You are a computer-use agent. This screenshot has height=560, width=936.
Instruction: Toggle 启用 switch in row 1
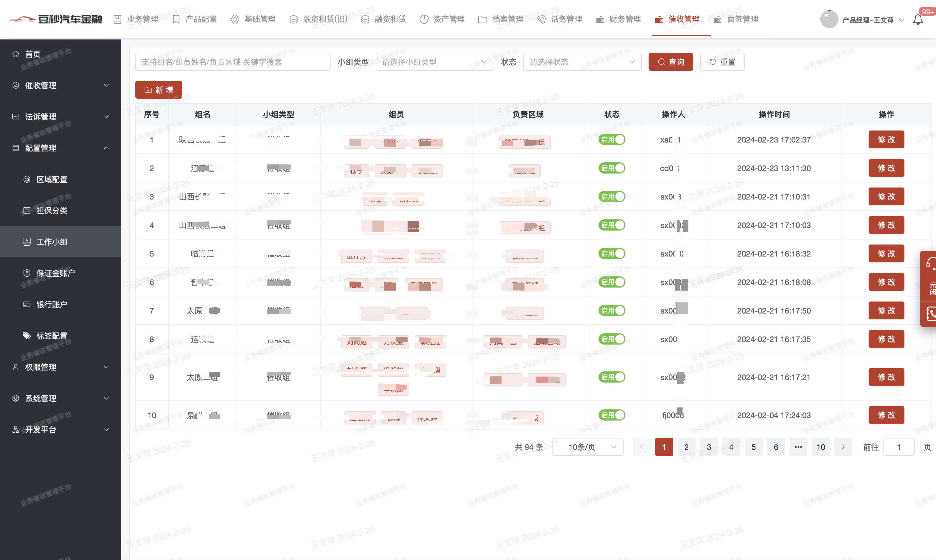tap(611, 140)
